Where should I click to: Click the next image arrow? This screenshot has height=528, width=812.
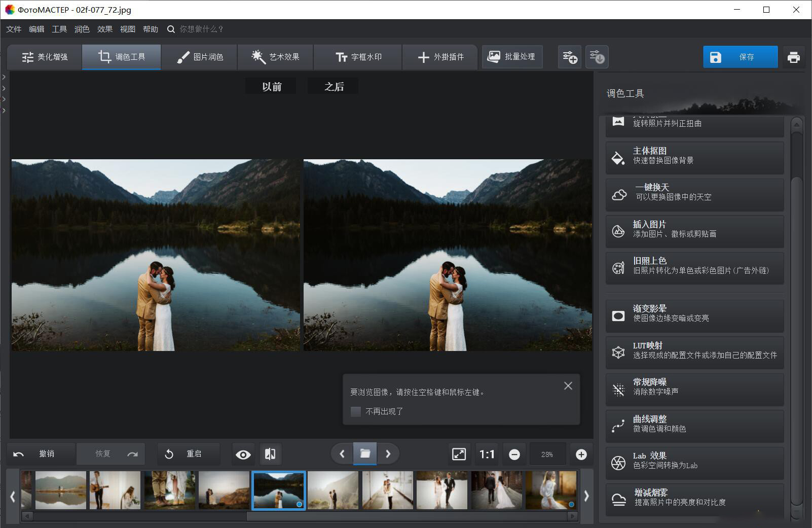[388, 454]
